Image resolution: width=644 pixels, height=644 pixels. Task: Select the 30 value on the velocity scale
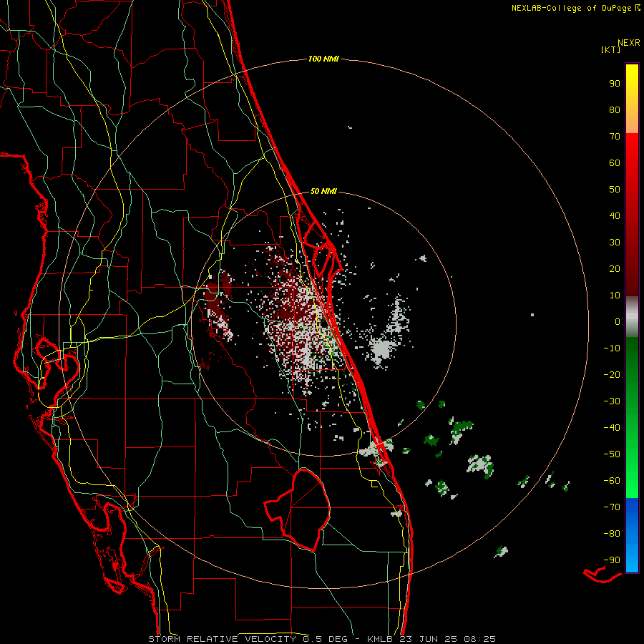click(615, 243)
